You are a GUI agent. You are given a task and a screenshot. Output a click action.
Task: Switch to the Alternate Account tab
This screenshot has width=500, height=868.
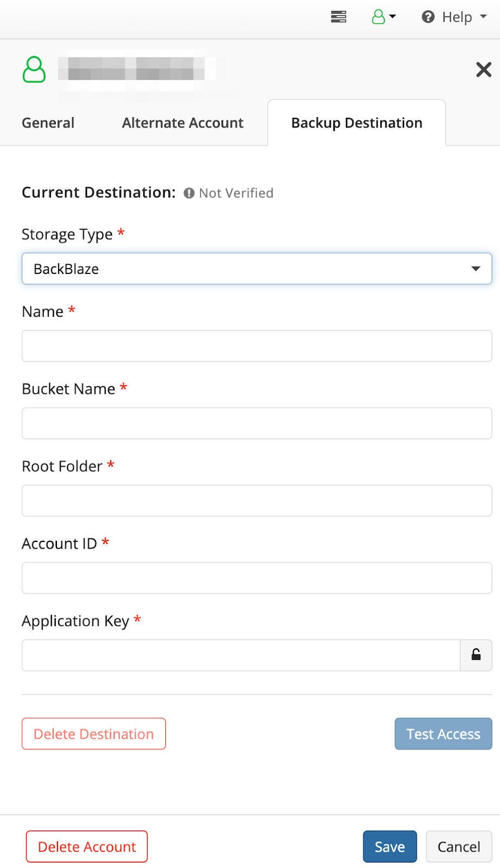click(183, 123)
